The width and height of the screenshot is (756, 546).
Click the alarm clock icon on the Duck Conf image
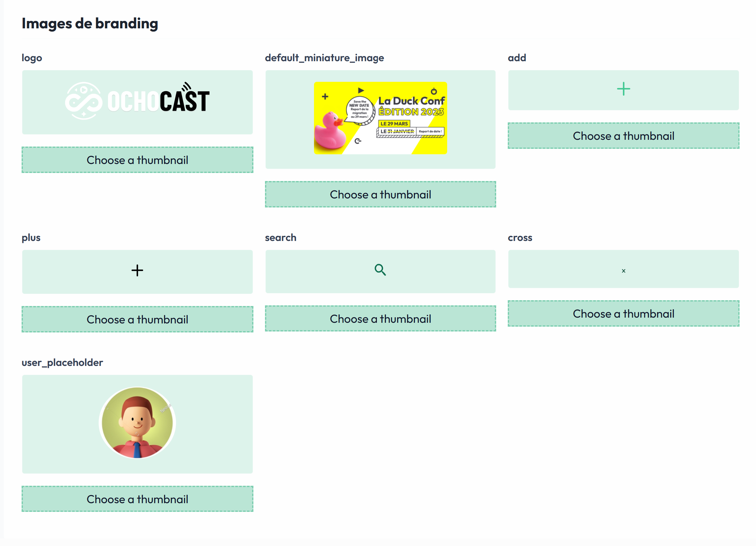click(x=434, y=91)
